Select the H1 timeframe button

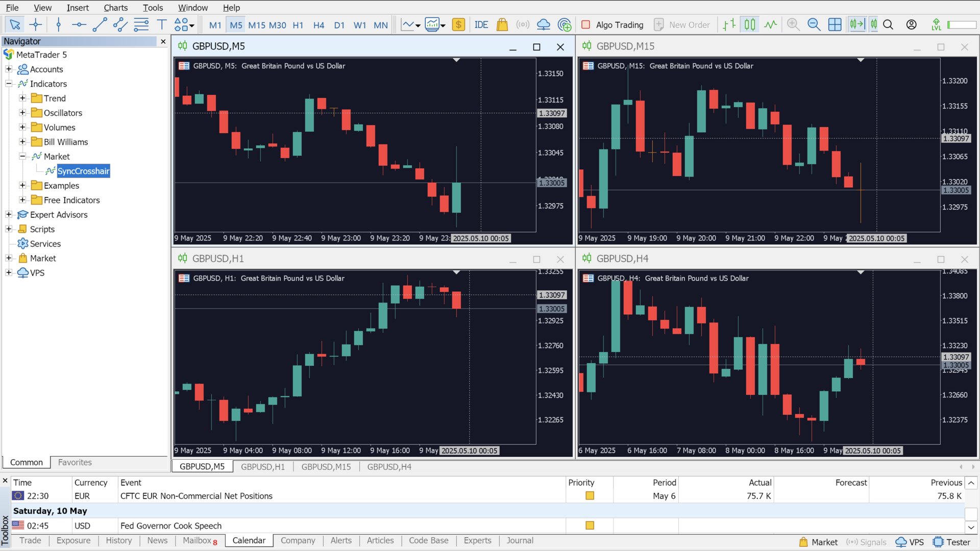[298, 25]
